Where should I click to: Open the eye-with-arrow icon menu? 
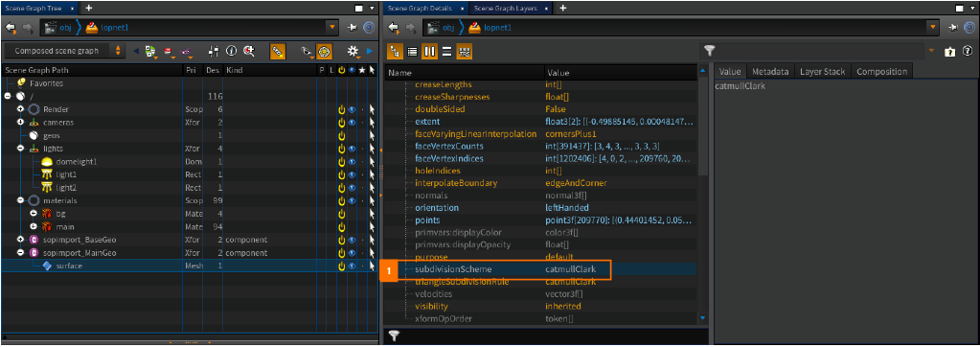point(307,51)
